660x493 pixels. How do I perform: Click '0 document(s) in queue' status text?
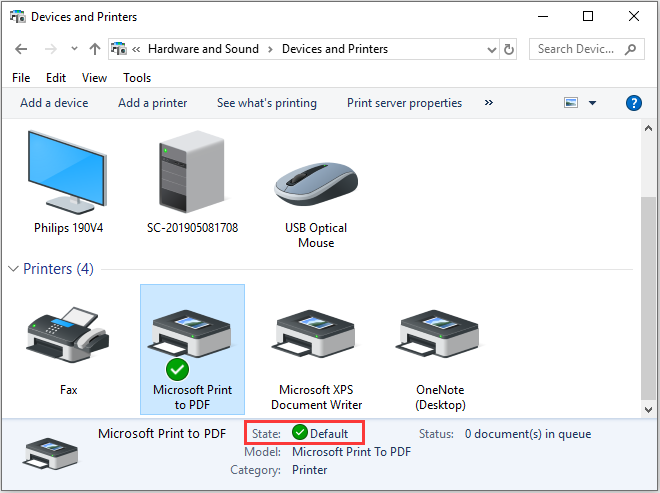click(x=528, y=434)
